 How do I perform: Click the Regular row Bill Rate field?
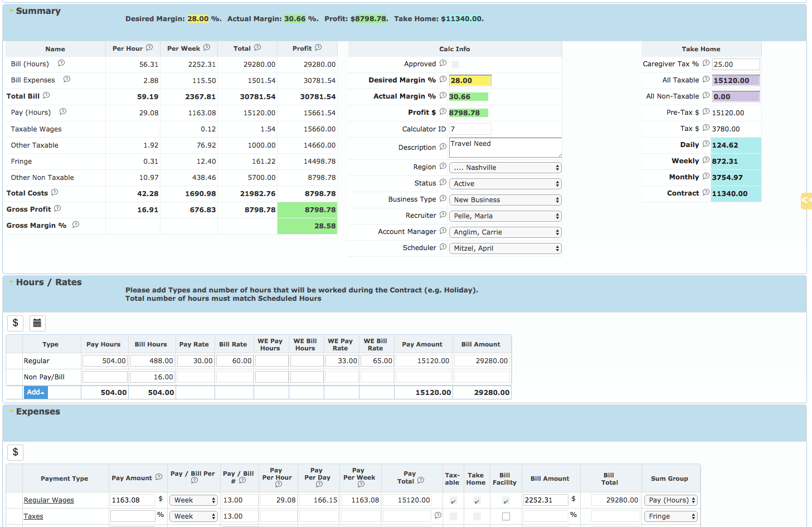tap(234, 361)
